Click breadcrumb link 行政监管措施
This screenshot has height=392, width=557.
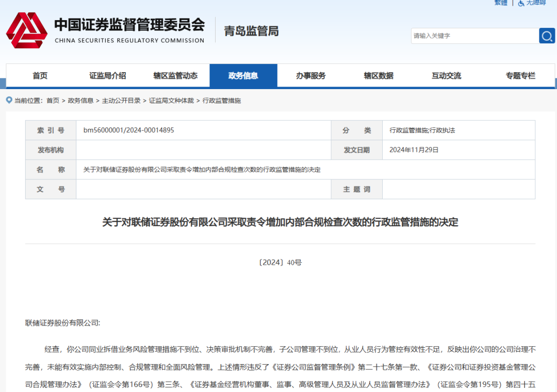pos(222,101)
